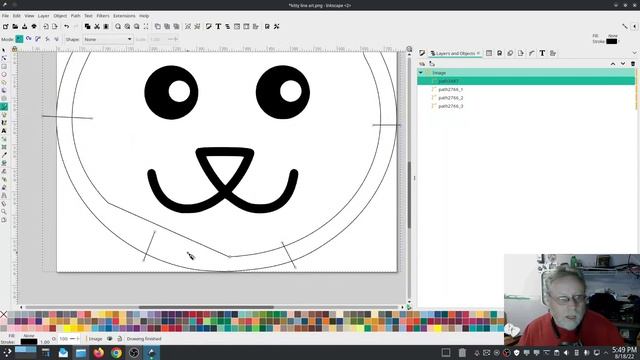640x360 pixels.
Task: Select the Node editing tool
Action: coord(4,58)
